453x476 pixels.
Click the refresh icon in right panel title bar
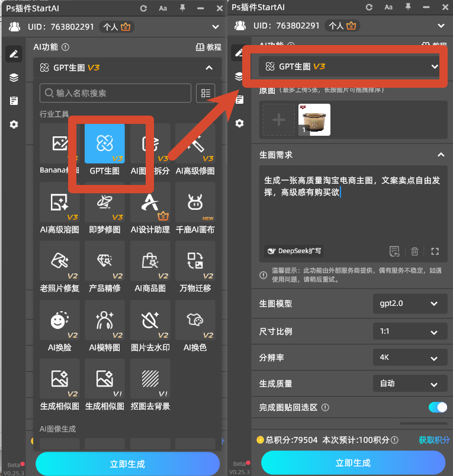369,7
